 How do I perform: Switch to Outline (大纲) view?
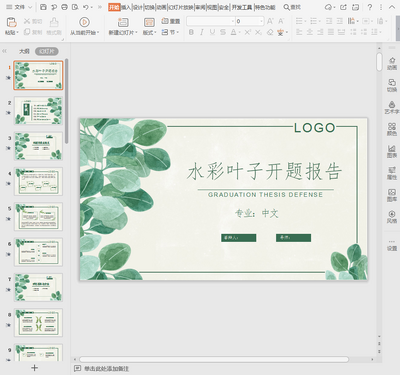(x=24, y=51)
